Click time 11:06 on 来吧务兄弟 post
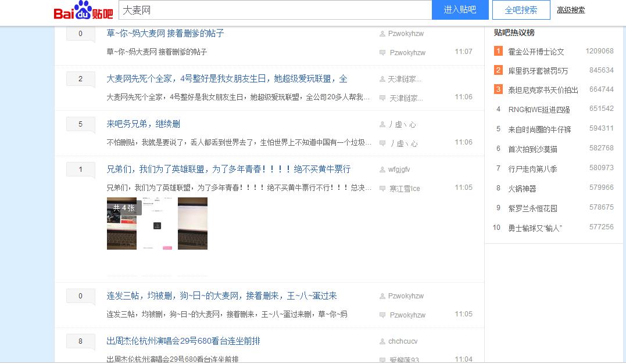Image resolution: width=626 pixels, height=364 pixels. 463,142
